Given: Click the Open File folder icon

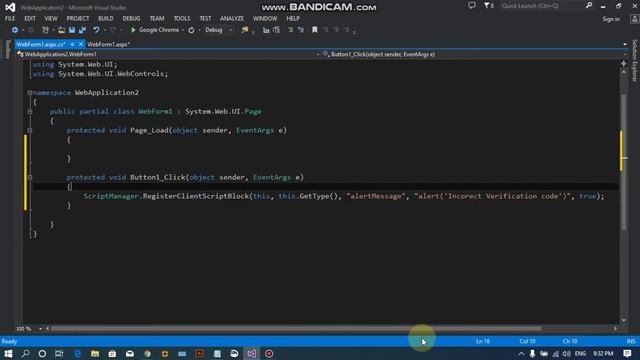Looking at the screenshot, I should tap(61, 30).
